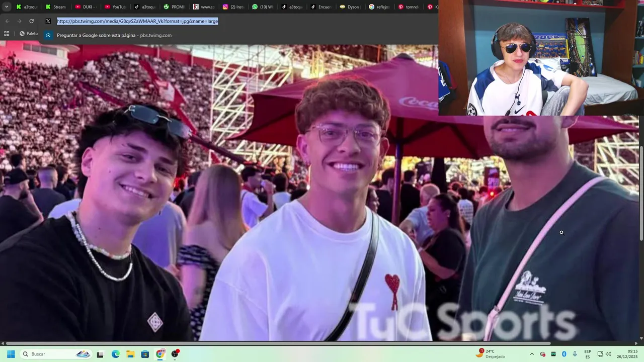Switch to the DUKI YouTube tab
This screenshot has width=644, height=362.
(x=85, y=7)
